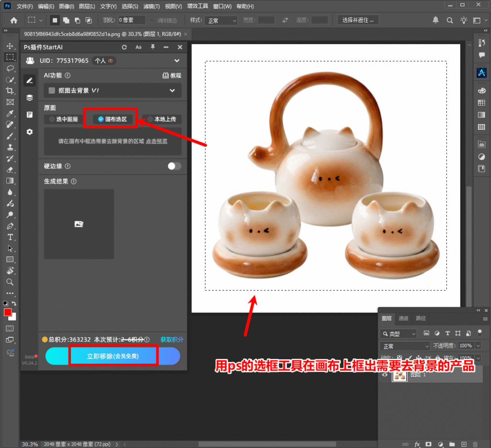Open notifications bell icon
Screen dimensions: 491x448
435,20
